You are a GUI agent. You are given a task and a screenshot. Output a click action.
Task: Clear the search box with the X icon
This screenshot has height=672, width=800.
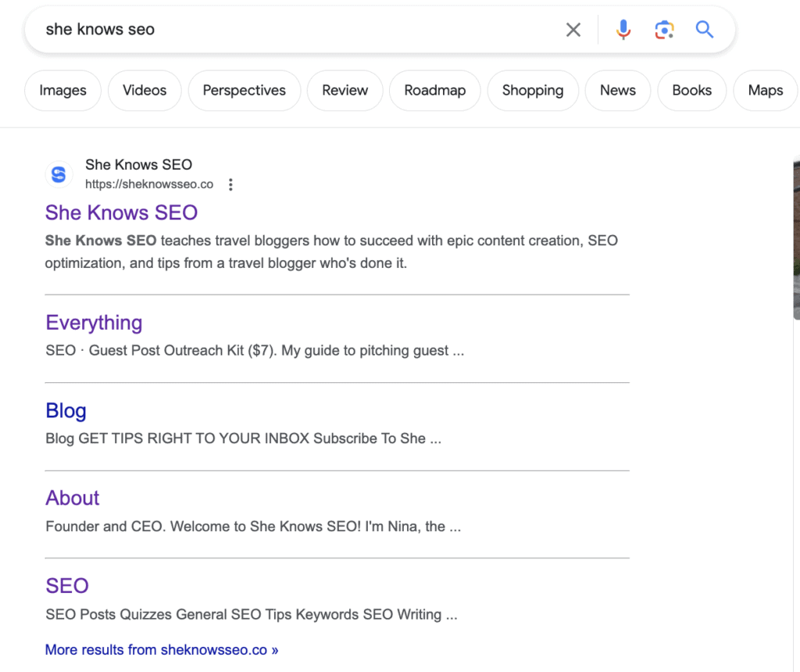point(573,30)
